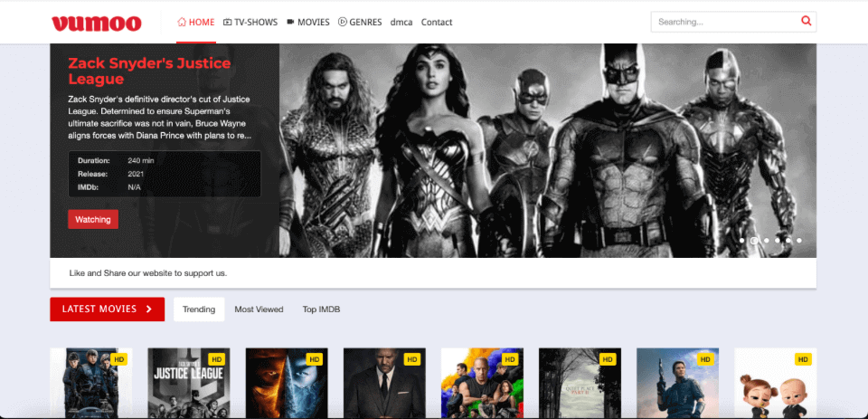Open the Fast & Furious colorful poster
Screen dimensions: 868x419
(x=482, y=383)
